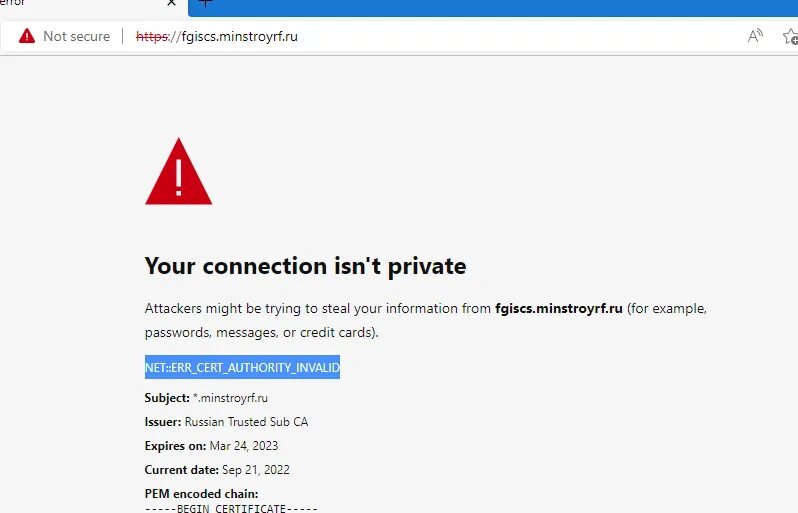Focus the address bar URL fgiscs.minstroyrf.ru
Viewport: 798px width, 513px height.
[x=238, y=37]
